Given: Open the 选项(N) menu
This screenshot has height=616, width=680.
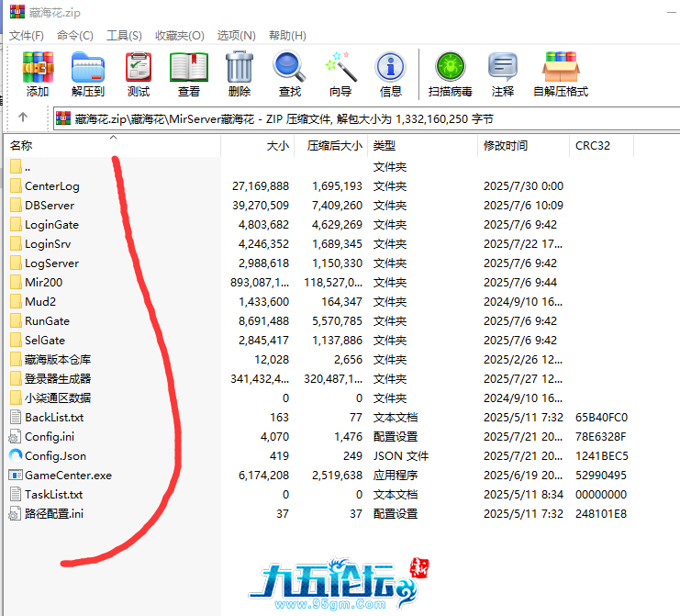Looking at the screenshot, I should point(236,35).
